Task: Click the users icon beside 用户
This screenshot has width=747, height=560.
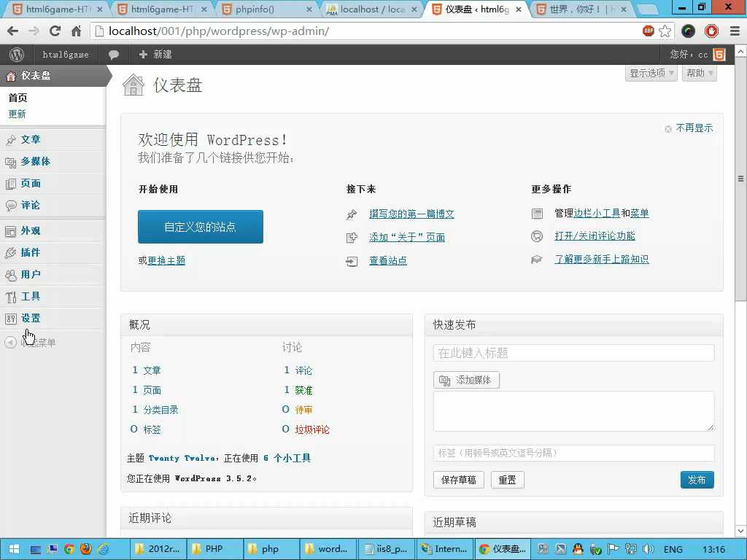Action: coord(10,275)
